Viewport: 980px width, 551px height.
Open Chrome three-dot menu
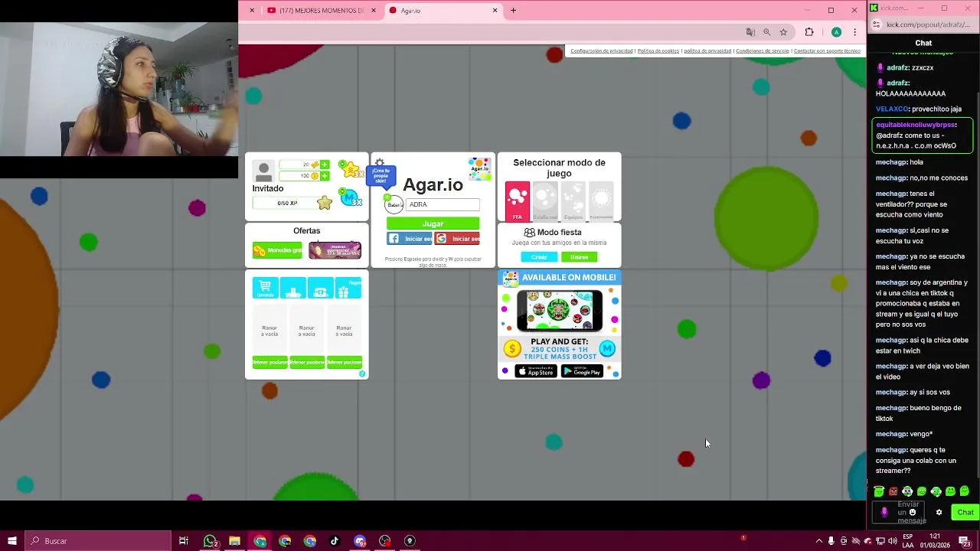tap(854, 32)
